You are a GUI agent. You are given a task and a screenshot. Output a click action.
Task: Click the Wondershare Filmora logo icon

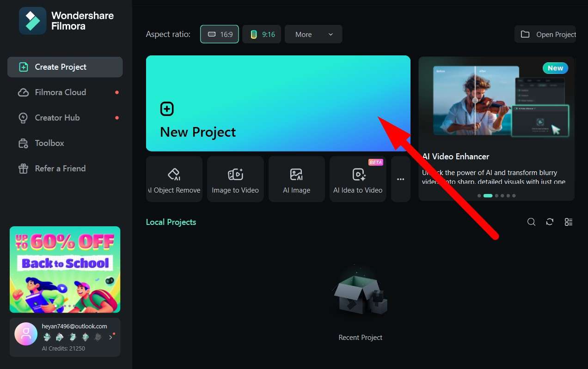[32, 21]
